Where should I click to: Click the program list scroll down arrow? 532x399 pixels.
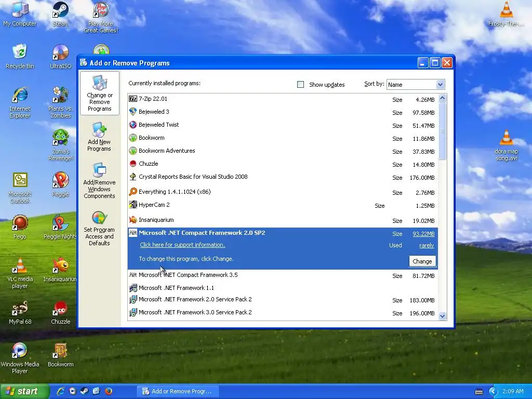442,316
